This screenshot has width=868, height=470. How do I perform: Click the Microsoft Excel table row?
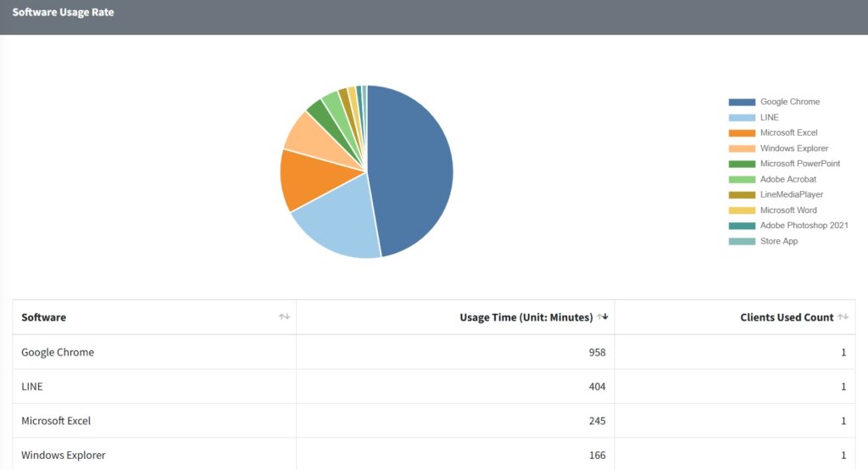[434, 421]
